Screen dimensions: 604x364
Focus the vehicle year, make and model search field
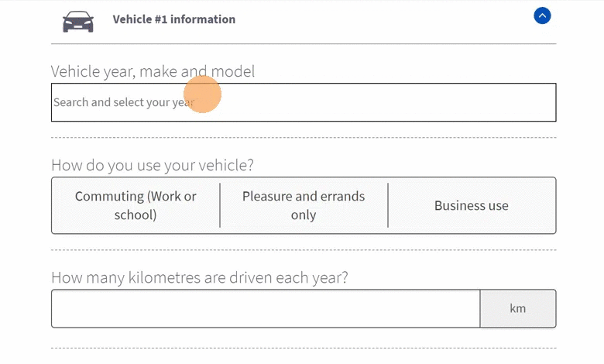[304, 102]
